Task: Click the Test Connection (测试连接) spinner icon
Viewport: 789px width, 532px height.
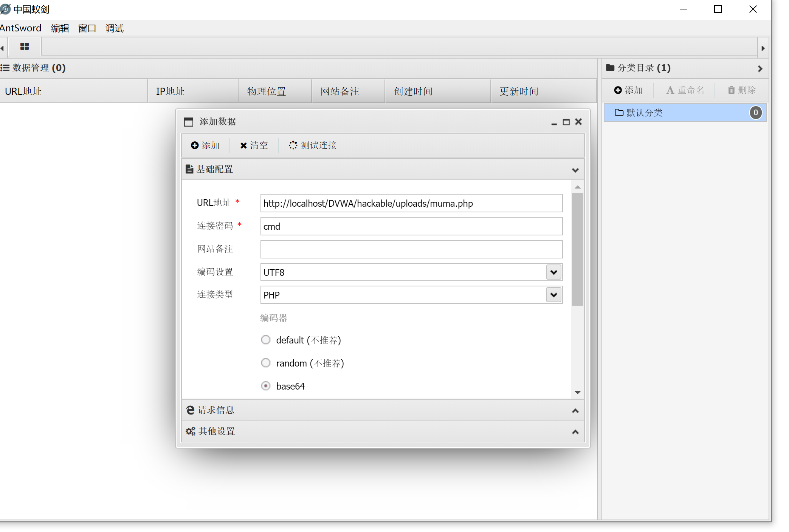Action: tap(293, 145)
